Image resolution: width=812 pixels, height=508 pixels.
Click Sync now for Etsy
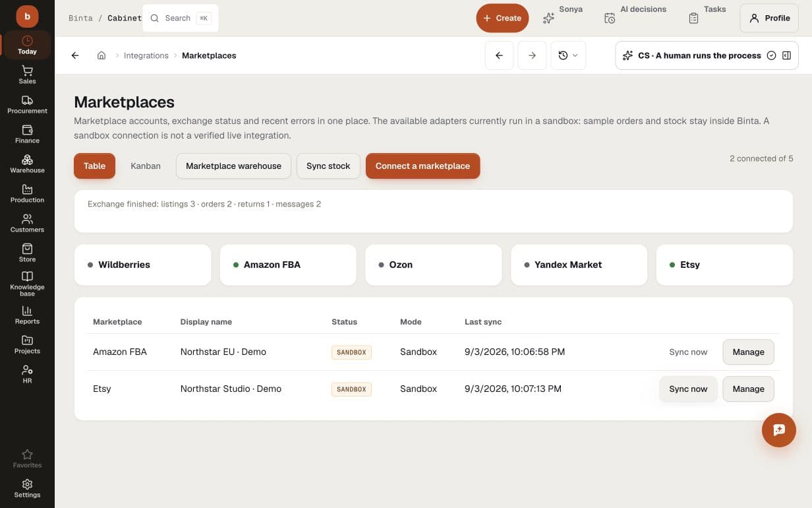click(x=688, y=389)
